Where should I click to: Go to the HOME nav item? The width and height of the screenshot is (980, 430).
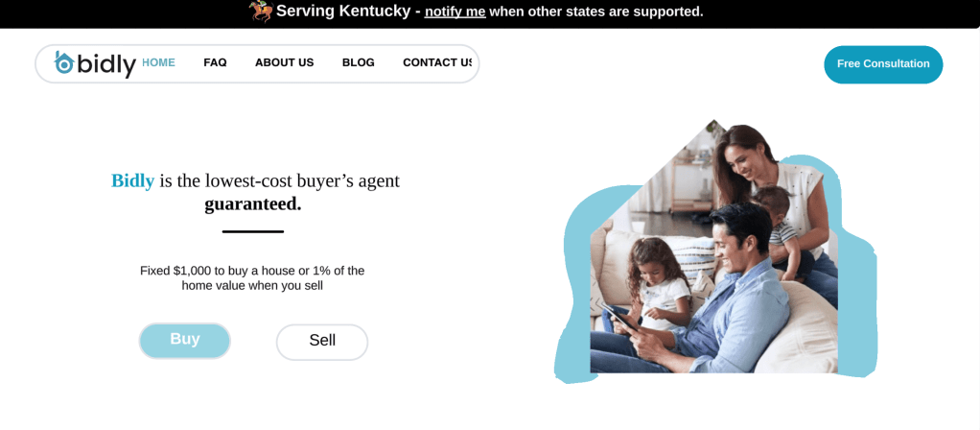158,62
